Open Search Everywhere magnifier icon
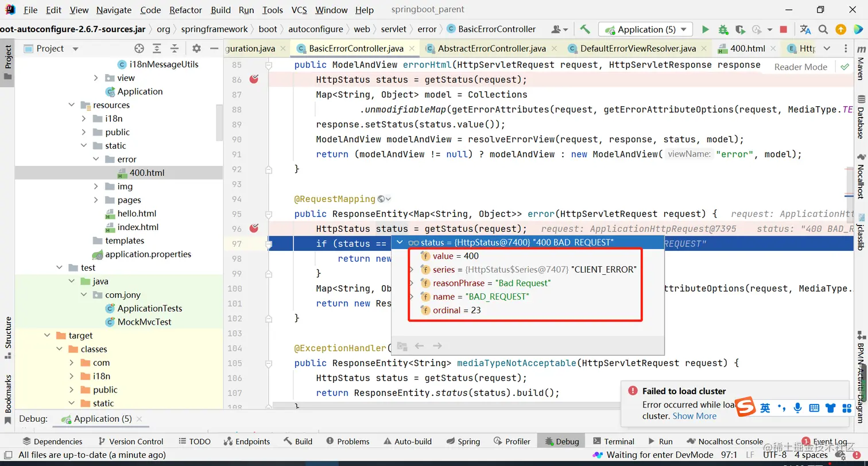The height and width of the screenshot is (466, 868). point(823,29)
